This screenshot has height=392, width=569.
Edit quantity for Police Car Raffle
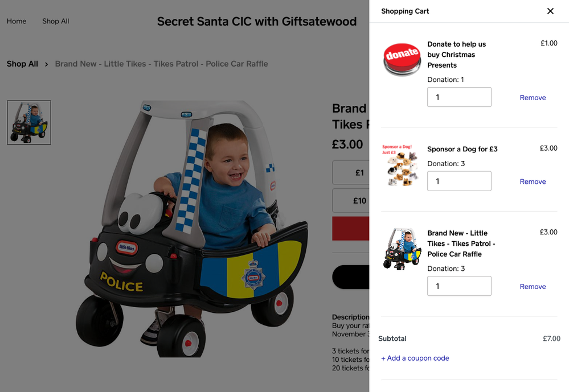(459, 286)
